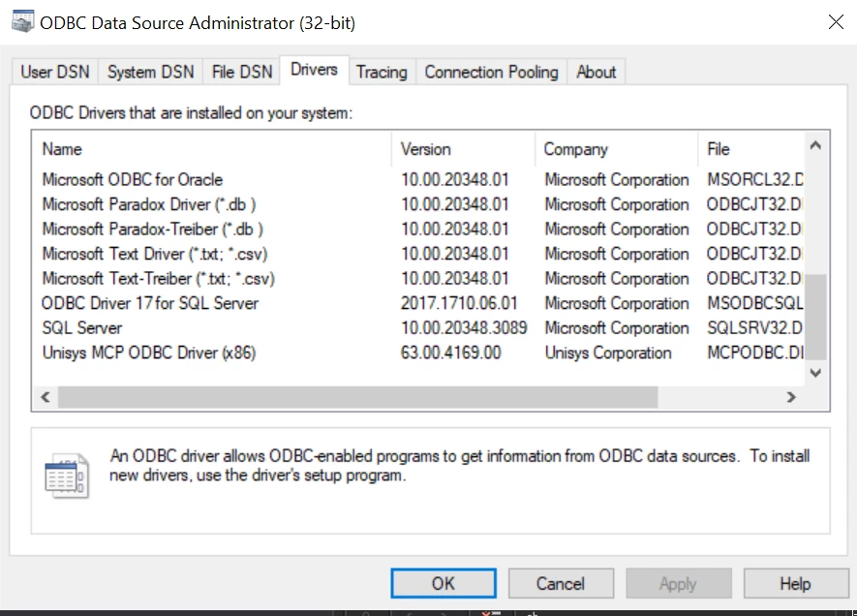Click the driver list scroll up arrow
857x616 pixels.
tap(815, 145)
